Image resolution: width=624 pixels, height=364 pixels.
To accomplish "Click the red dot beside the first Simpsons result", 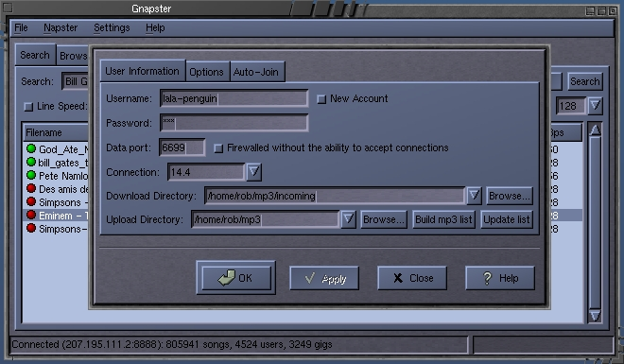I will pos(31,201).
